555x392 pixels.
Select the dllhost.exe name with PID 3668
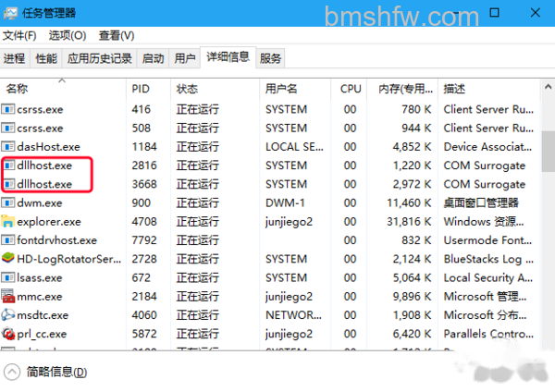coord(44,184)
